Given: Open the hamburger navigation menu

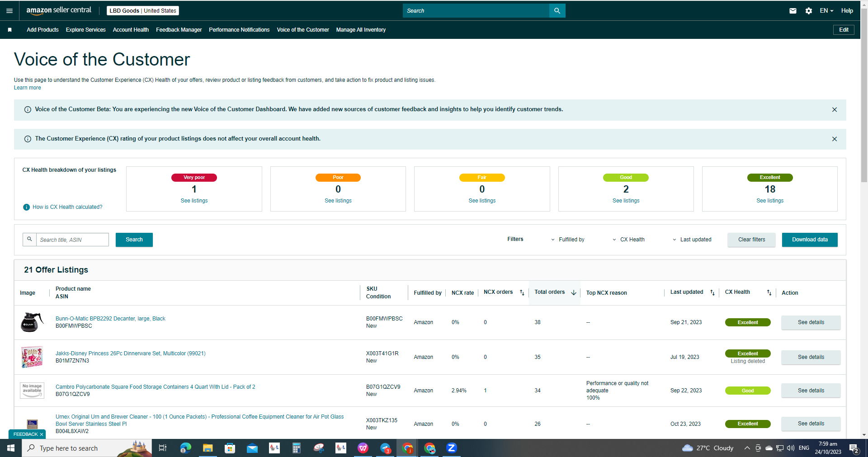Looking at the screenshot, I should pos(9,11).
